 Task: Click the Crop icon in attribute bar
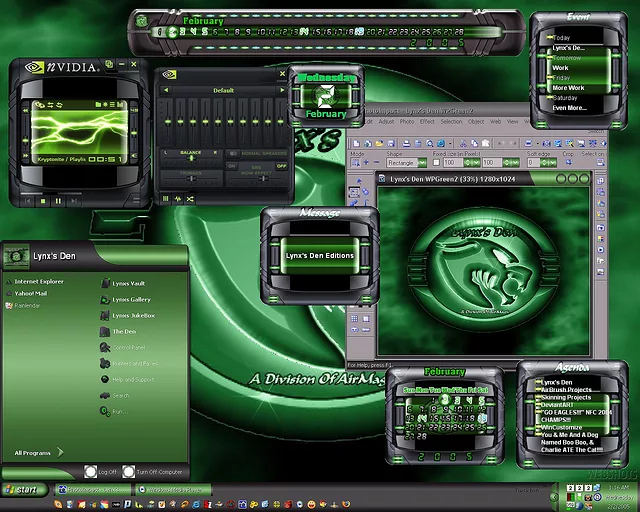(x=568, y=163)
